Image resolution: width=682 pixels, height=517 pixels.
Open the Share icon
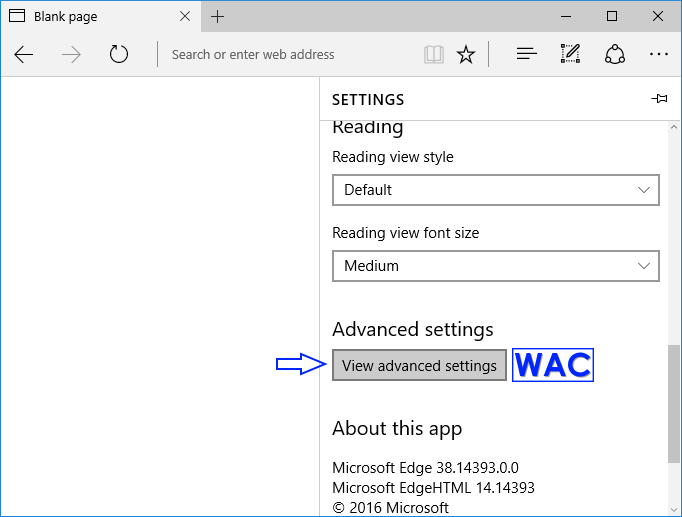[615, 54]
